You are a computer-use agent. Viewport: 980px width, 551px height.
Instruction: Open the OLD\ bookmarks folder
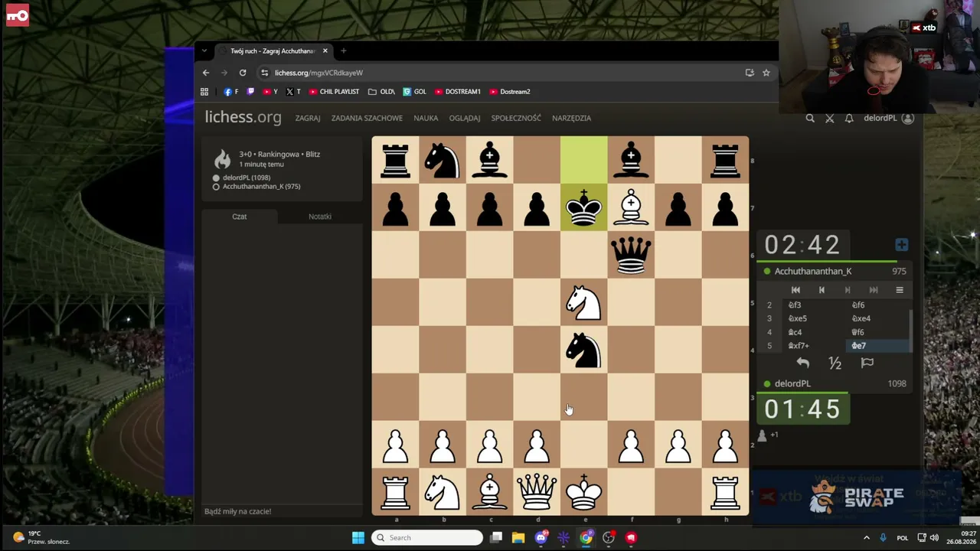point(381,92)
